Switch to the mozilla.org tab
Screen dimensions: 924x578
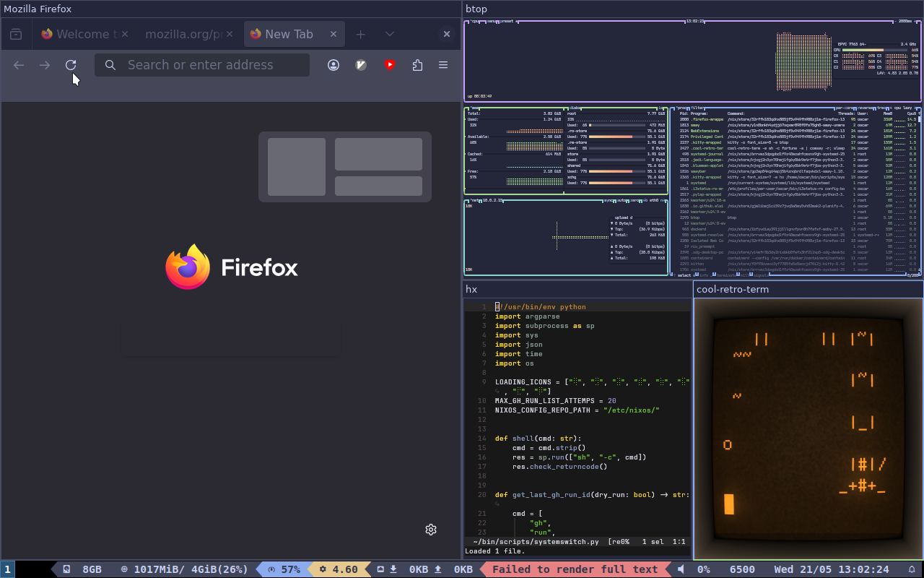189,34
